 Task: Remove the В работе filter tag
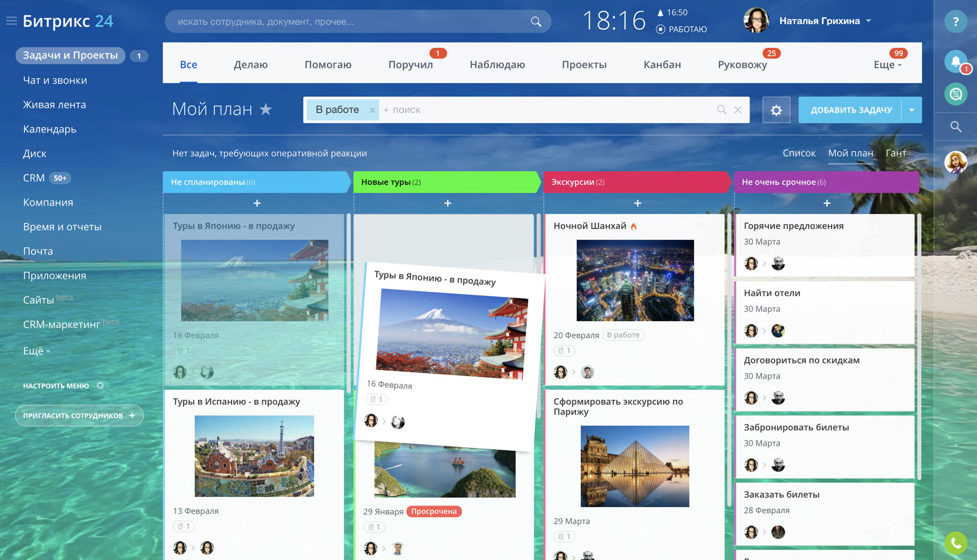tap(372, 110)
